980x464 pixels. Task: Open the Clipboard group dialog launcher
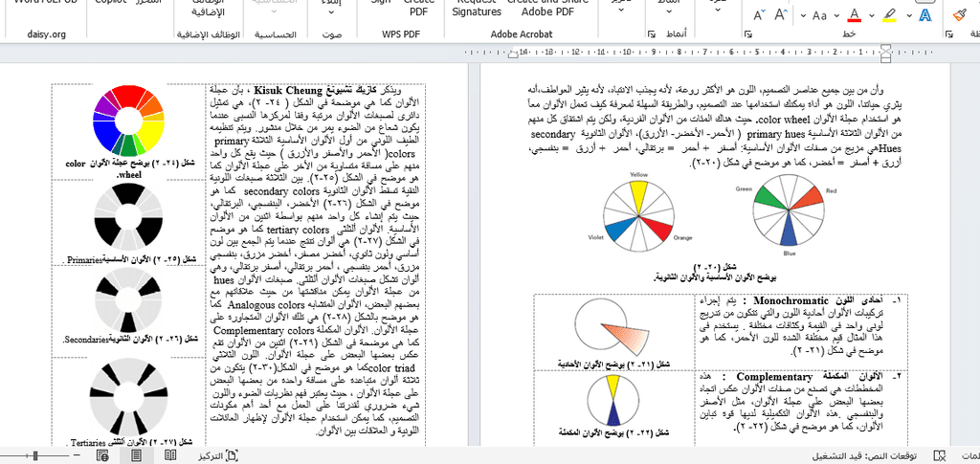point(948,34)
